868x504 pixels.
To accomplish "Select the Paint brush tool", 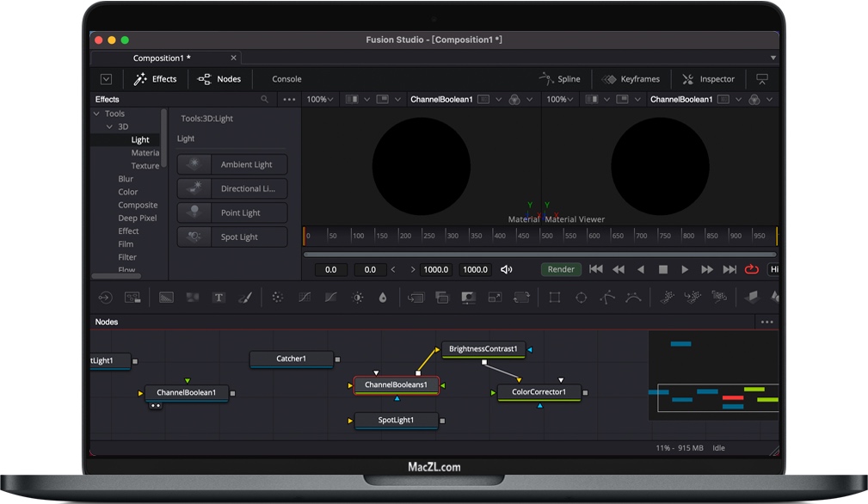I will tap(244, 298).
